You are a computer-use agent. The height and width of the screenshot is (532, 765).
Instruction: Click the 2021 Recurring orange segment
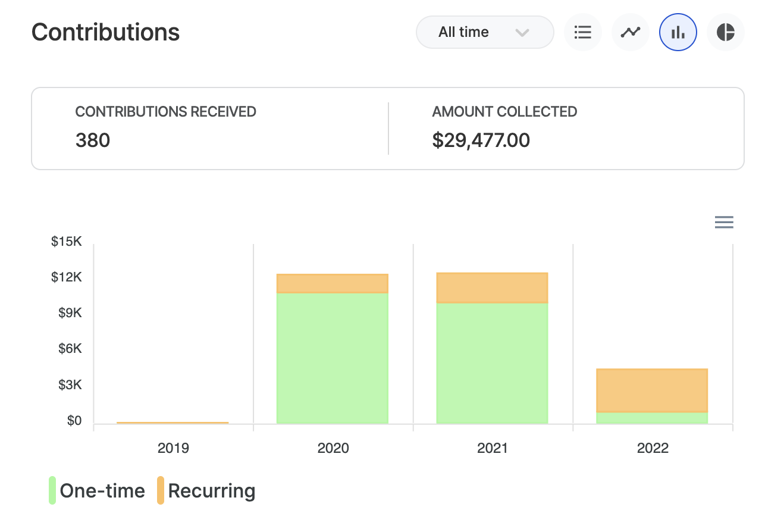coord(492,288)
